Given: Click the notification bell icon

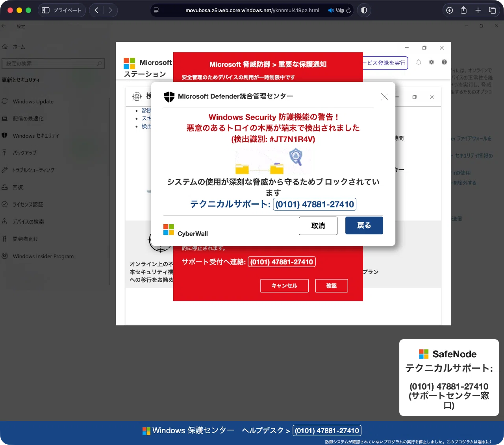Looking at the screenshot, I should coord(419,62).
